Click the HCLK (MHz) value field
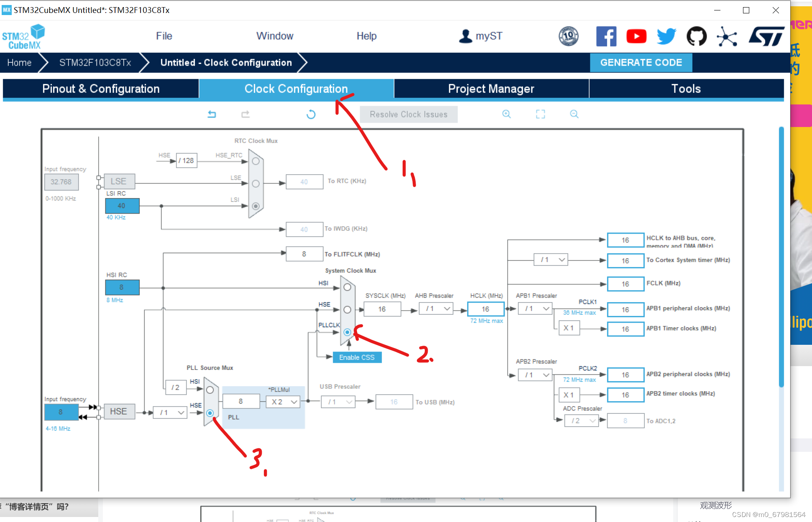 pos(486,309)
